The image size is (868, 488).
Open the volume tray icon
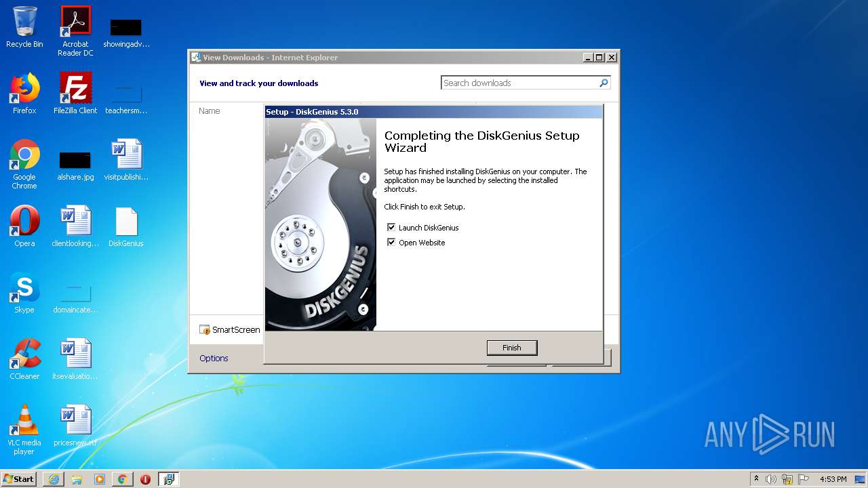(x=771, y=479)
